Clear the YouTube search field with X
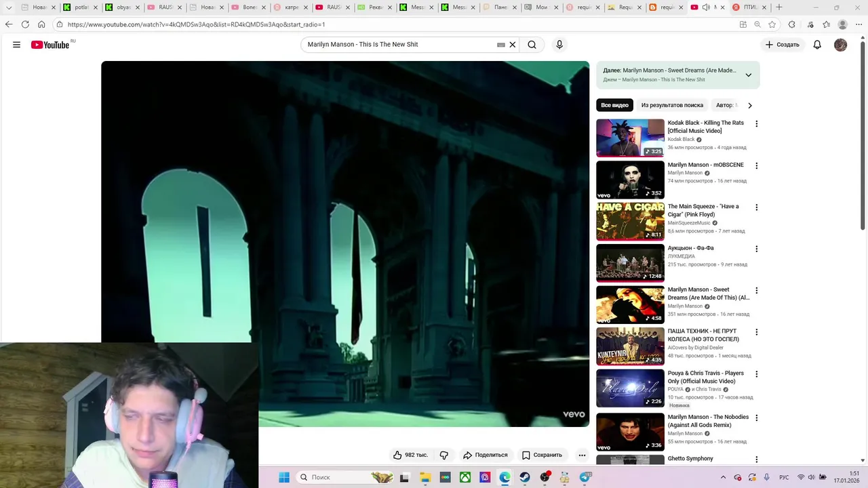868x488 pixels. 513,45
